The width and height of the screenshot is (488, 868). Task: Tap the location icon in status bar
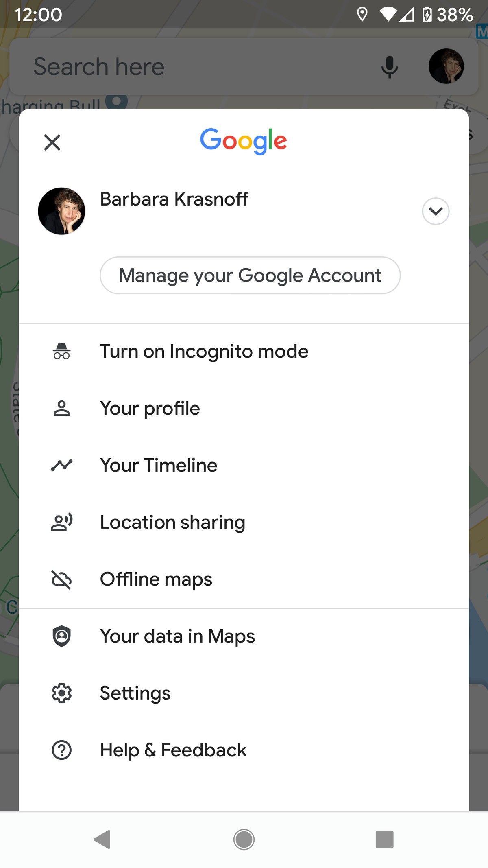[362, 14]
